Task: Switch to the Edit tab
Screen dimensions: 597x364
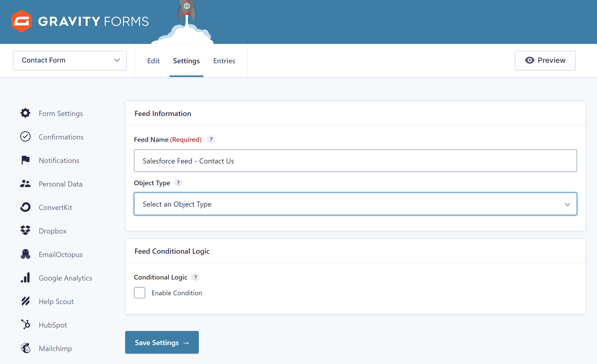Action: [x=153, y=60]
